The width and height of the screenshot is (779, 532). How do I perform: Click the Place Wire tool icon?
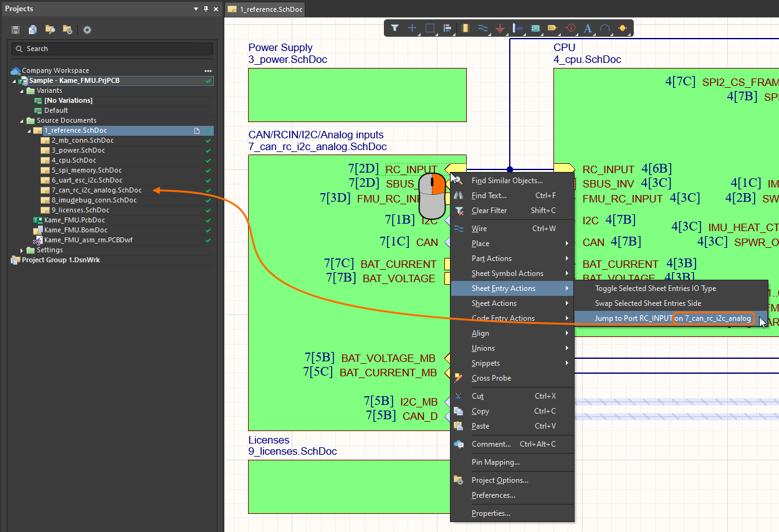[x=482, y=28]
